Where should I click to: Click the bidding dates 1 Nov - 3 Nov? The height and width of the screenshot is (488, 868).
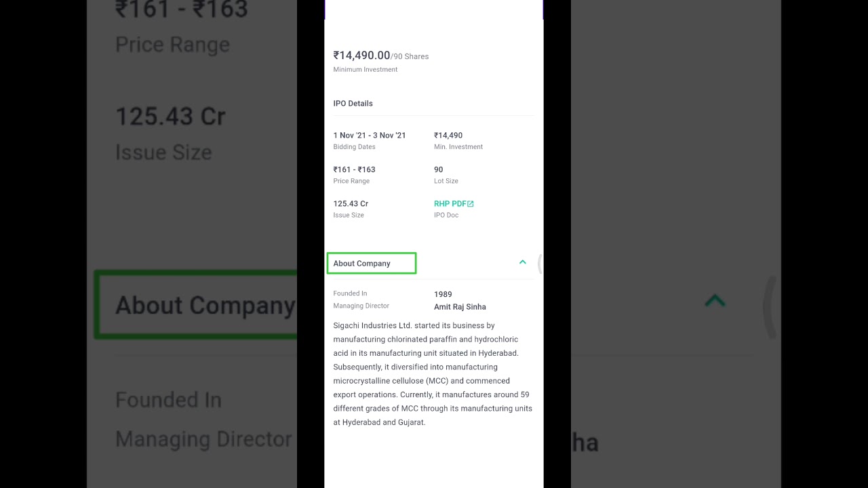click(370, 136)
